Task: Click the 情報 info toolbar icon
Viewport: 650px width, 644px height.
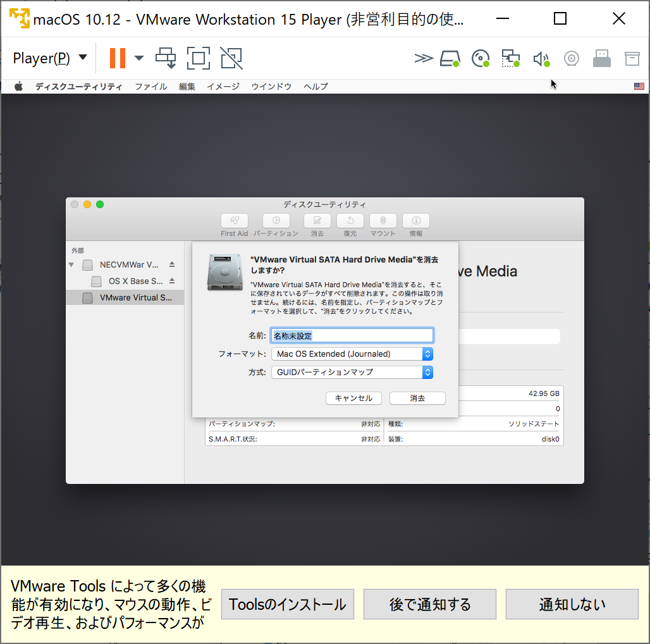Action: pos(416,221)
